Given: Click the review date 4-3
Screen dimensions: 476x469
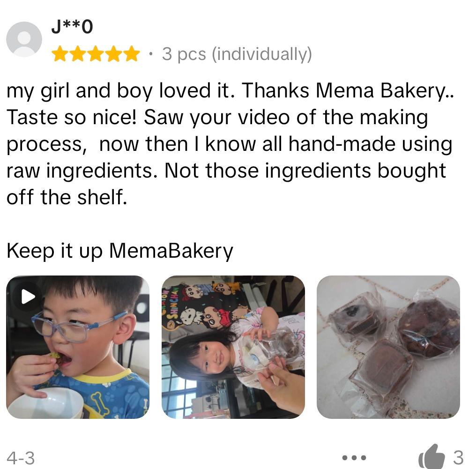Looking at the screenshot, I should [21, 458].
